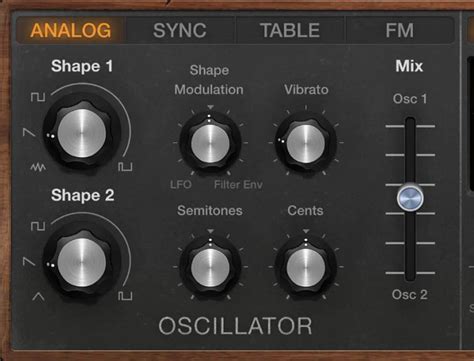474x361 pixels.
Task: Select square wave icon above Shape 1 knob
Action: pyautogui.click(x=38, y=97)
